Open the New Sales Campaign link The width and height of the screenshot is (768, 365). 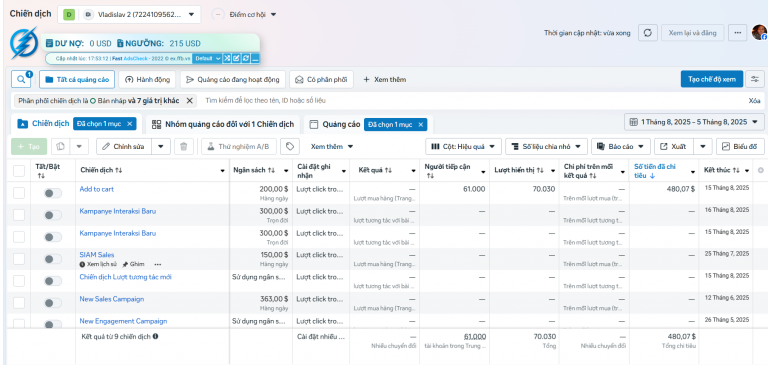pyautogui.click(x=112, y=299)
